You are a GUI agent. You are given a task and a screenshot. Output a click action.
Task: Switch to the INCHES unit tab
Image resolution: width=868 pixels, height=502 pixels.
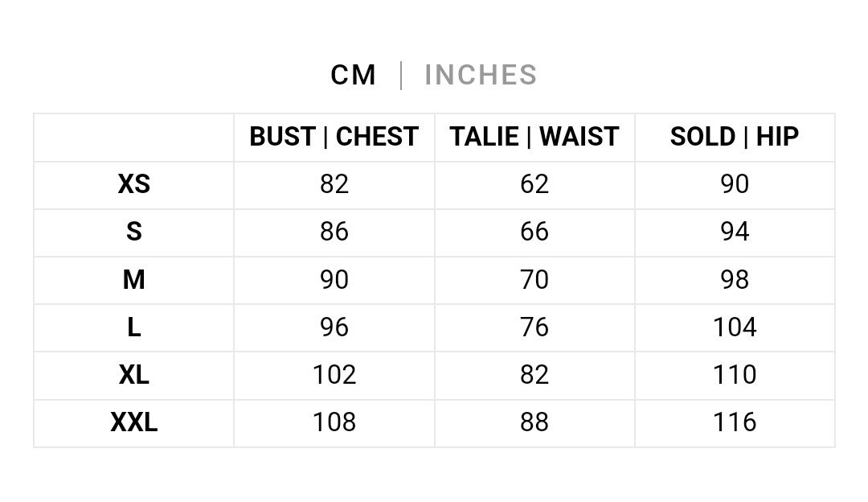tap(481, 75)
